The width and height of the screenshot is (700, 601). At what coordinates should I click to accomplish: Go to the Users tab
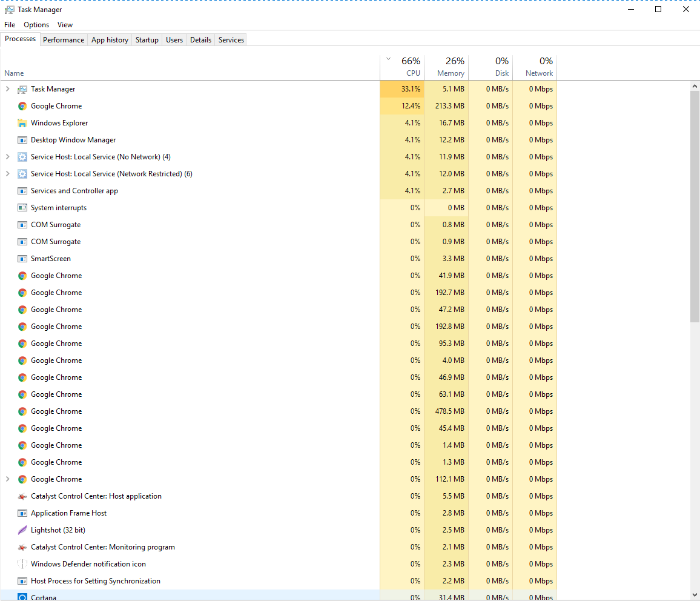[x=174, y=40]
